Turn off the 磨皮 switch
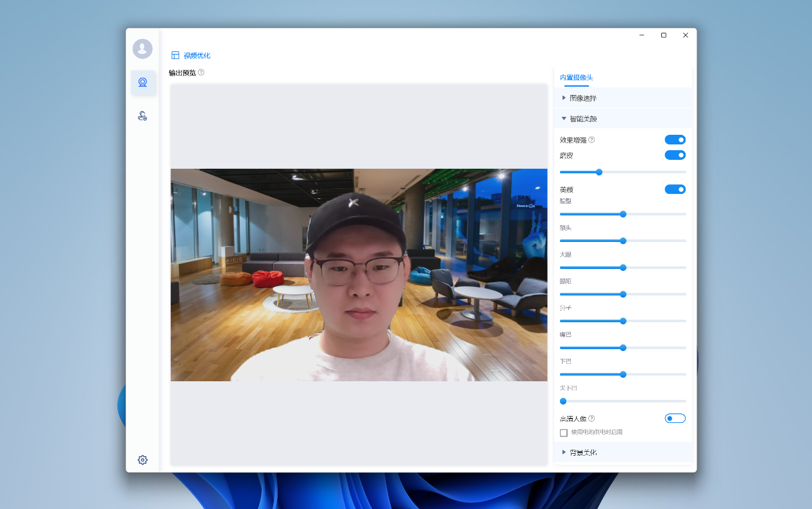 click(x=675, y=155)
